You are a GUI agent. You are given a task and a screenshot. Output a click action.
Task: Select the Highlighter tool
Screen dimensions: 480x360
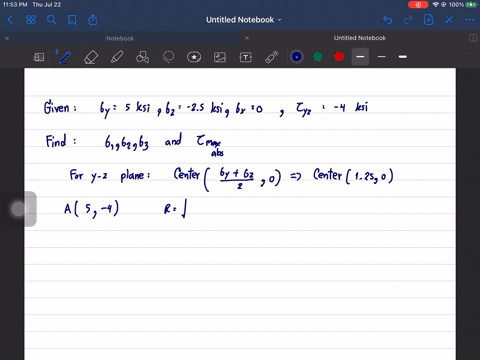pos(117,57)
